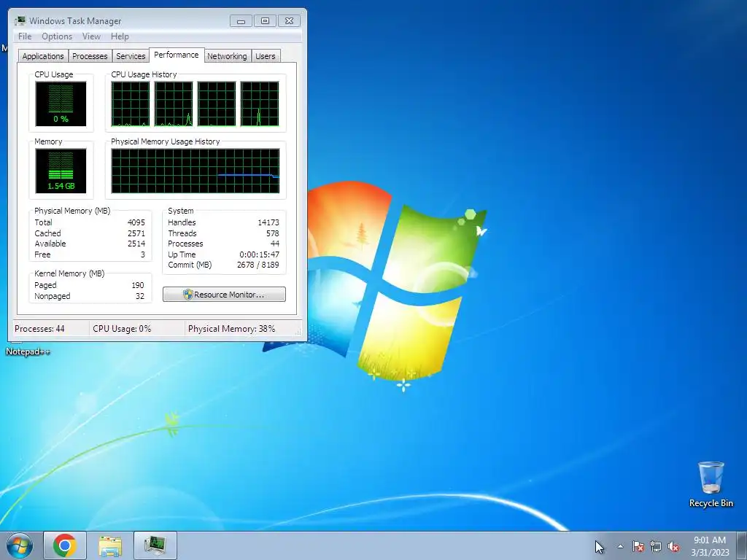Screen dimensions: 747x560
Task: Click the Memory meter showing 1.54 GB
Action: coord(61,171)
